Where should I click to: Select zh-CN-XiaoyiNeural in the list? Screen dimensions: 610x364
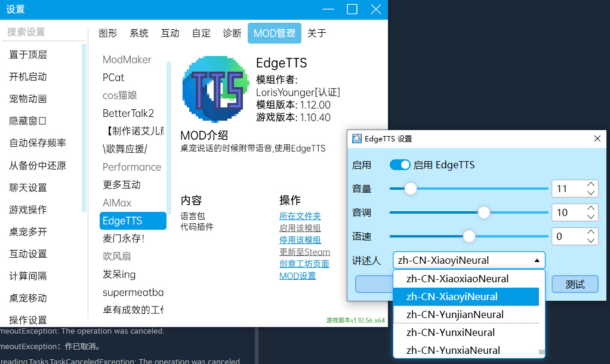click(466, 297)
